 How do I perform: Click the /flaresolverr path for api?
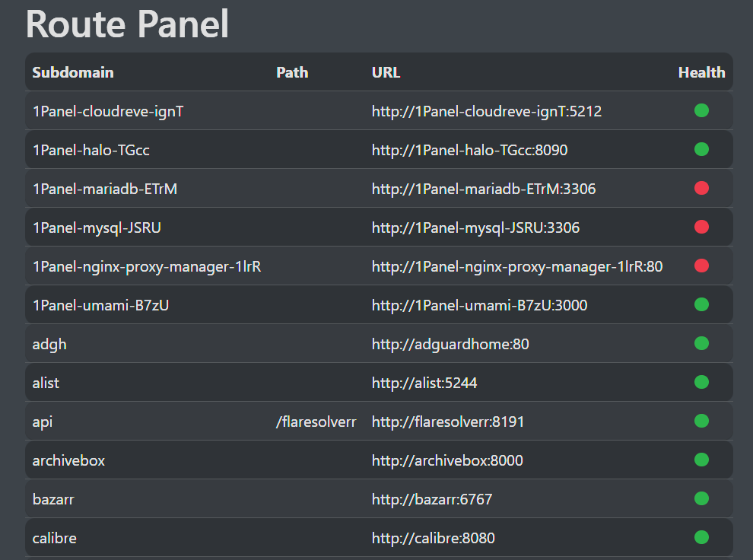(316, 421)
